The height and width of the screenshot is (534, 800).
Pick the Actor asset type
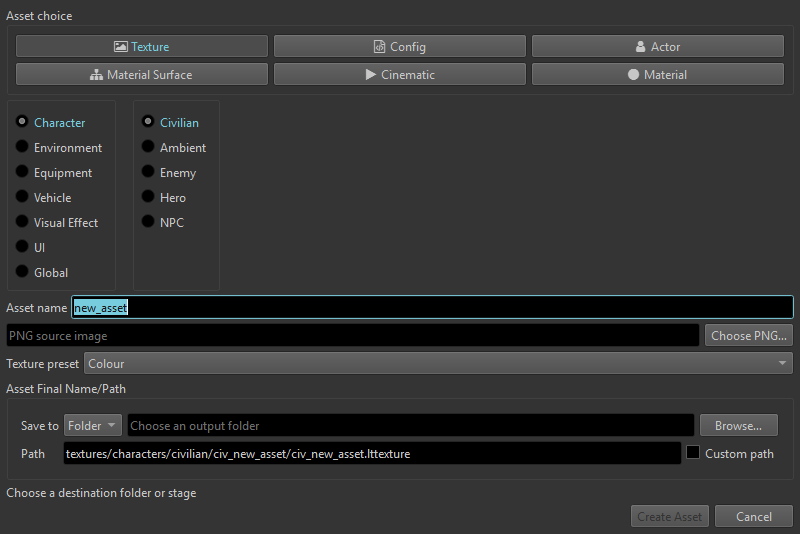[658, 46]
